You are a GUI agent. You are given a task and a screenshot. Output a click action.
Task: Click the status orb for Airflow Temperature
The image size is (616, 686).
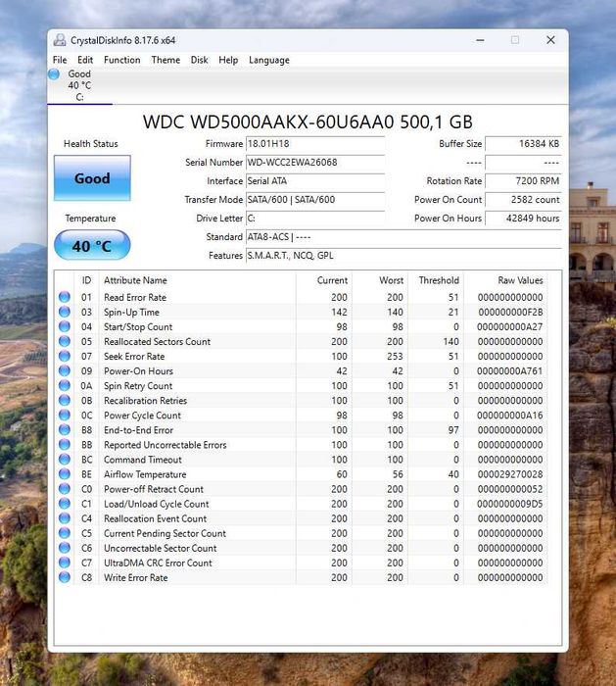pos(65,473)
